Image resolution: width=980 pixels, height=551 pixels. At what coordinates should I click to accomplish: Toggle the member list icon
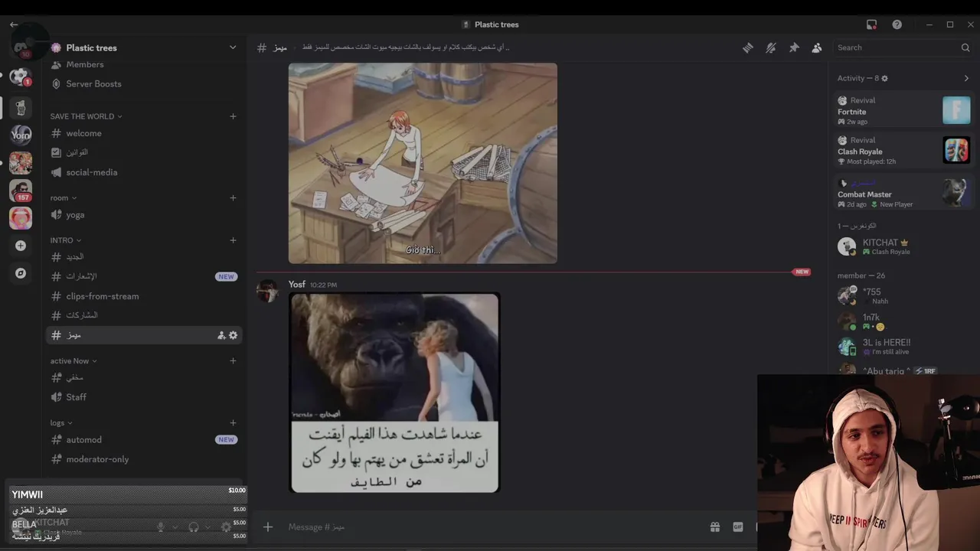click(x=817, y=47)
